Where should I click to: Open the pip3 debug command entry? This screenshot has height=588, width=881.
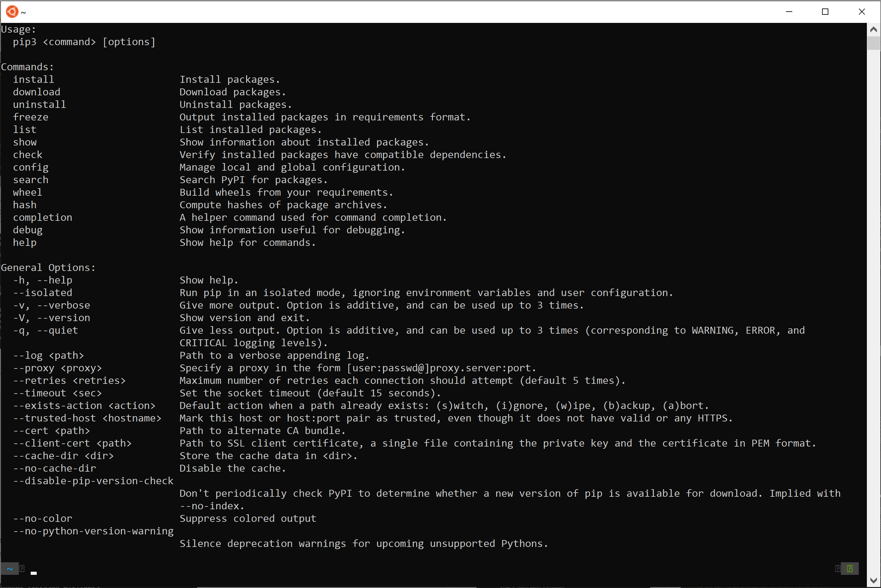27,230
